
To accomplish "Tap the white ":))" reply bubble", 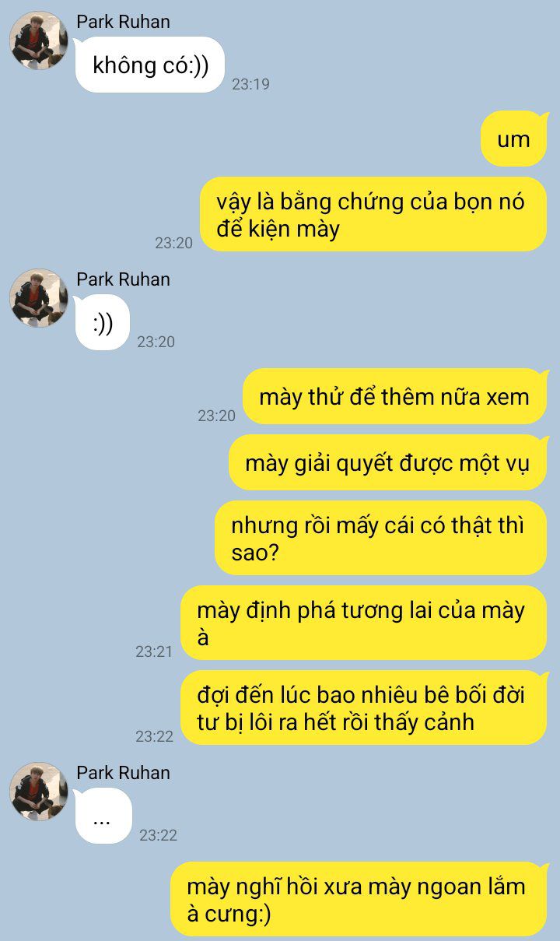I will [103, 322].
